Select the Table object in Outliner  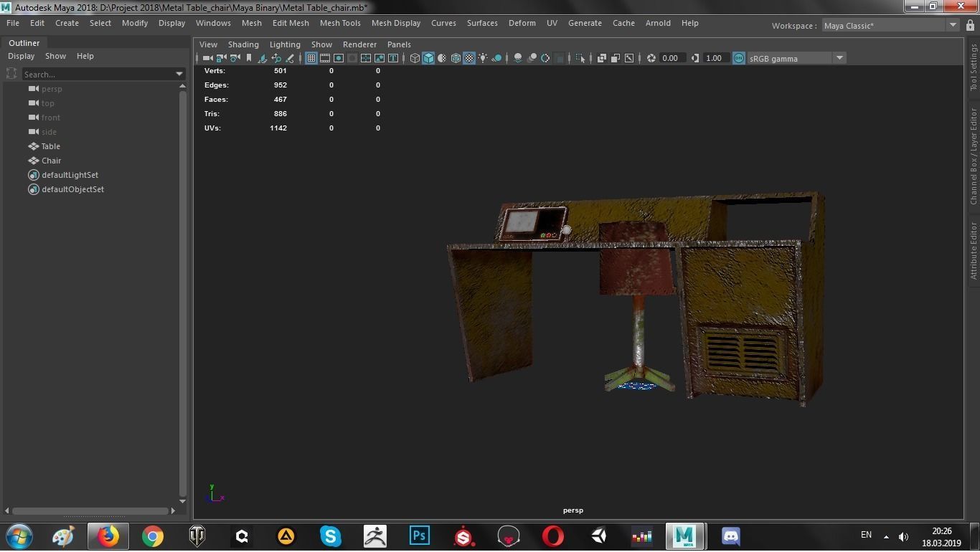50,146
